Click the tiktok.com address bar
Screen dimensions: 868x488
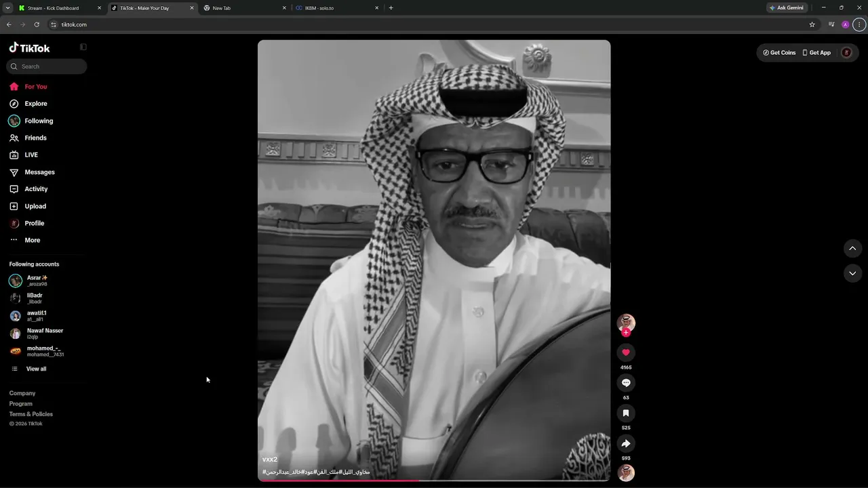point(434,24)
